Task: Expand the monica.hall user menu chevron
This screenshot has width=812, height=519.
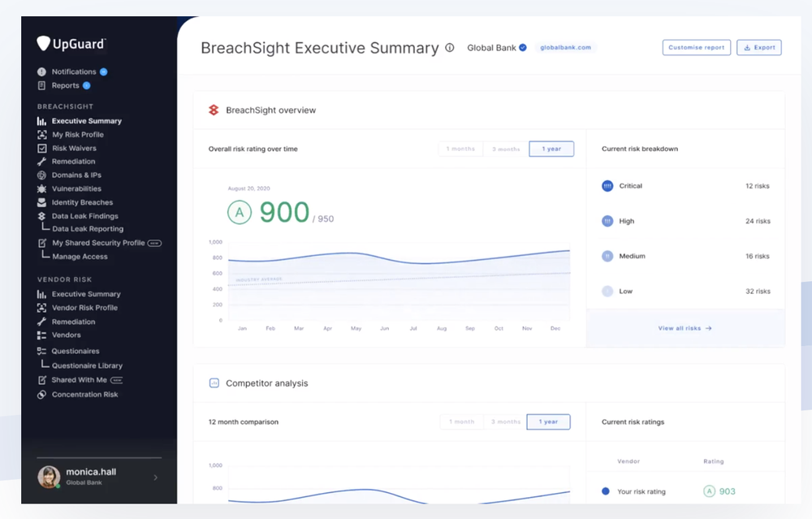Action: pyautogui.click(x=155, y=478)
